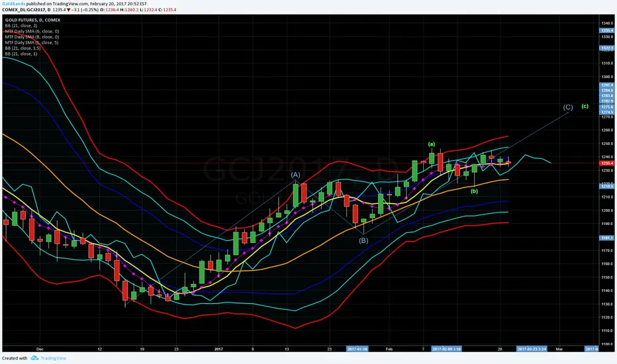
Task: Click the TradingView logo icon at bottom
Action: click(34, 358)
